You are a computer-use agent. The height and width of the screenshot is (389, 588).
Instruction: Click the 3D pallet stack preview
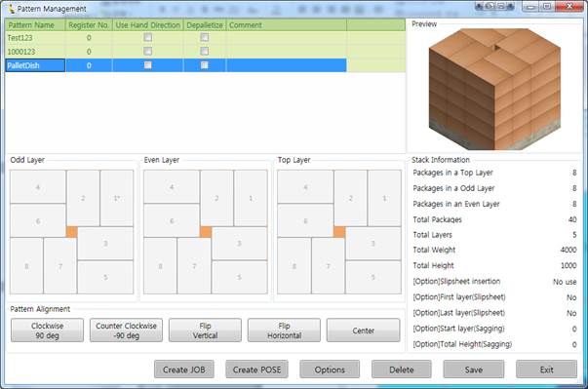click(494, 89)
